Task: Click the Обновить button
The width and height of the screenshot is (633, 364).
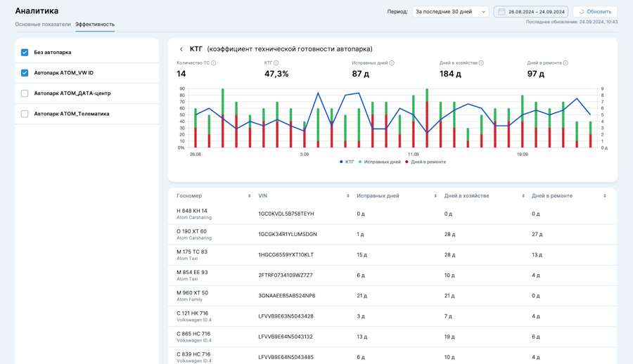Action: pyautogui.click(x=595, y=12)
